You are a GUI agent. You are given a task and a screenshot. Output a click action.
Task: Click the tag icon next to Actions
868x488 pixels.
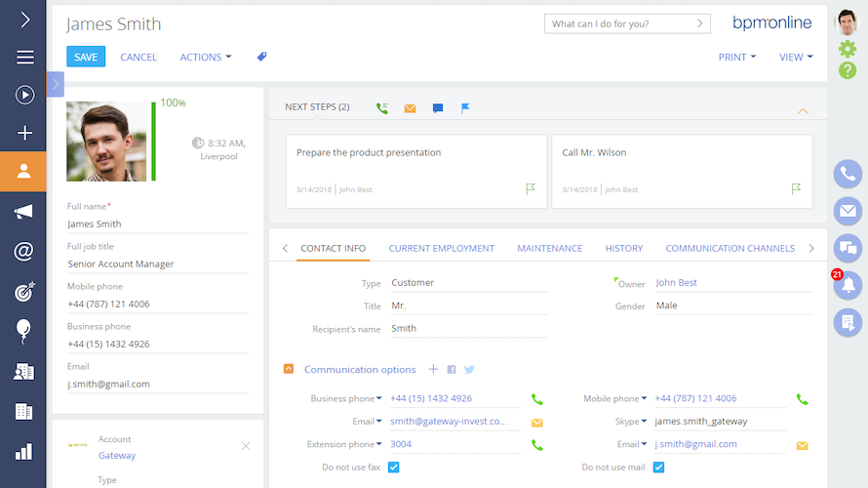coord(261,57)
